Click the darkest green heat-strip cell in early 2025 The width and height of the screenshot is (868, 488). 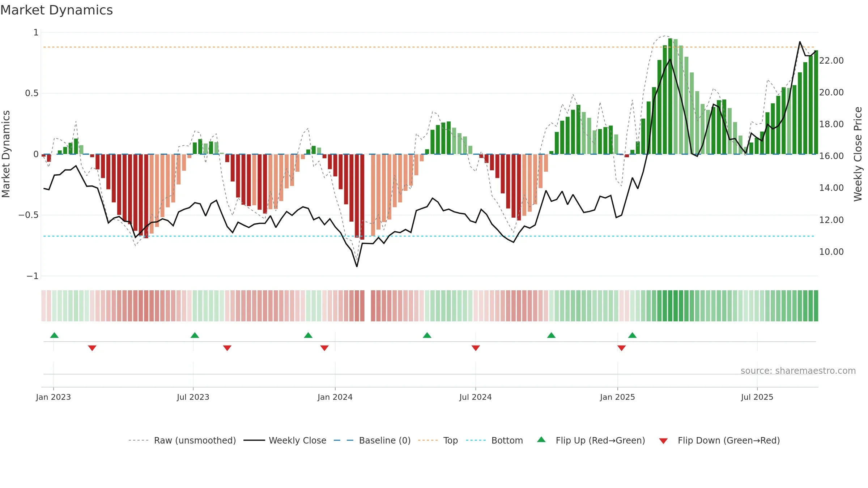(x=676, y=306)
